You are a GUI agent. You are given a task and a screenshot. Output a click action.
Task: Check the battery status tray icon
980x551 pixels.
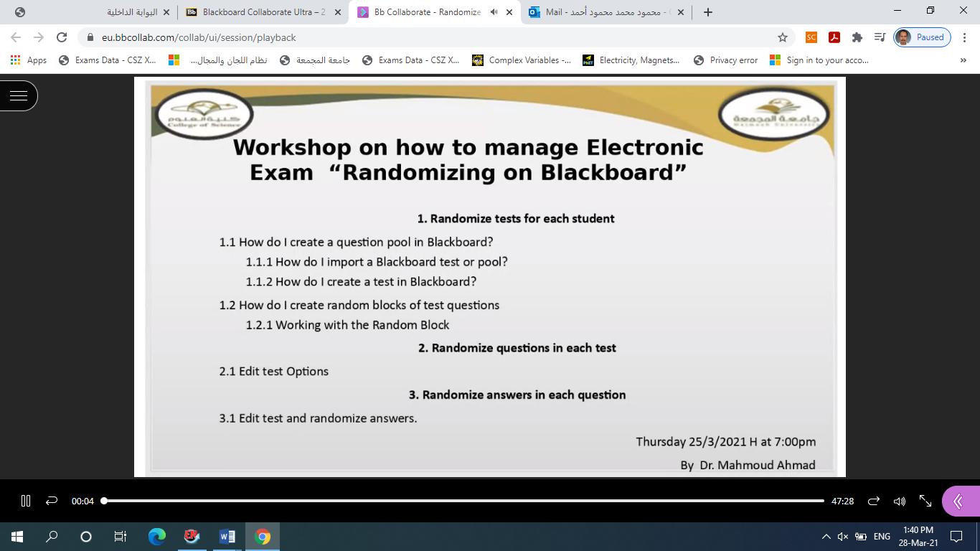pos(860,536)
